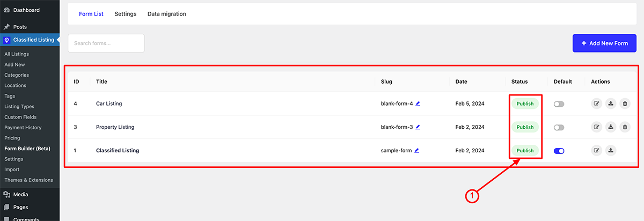Edit the Property Listing form
This screenshot has height=221, width=644.
[x=596, y=127]
